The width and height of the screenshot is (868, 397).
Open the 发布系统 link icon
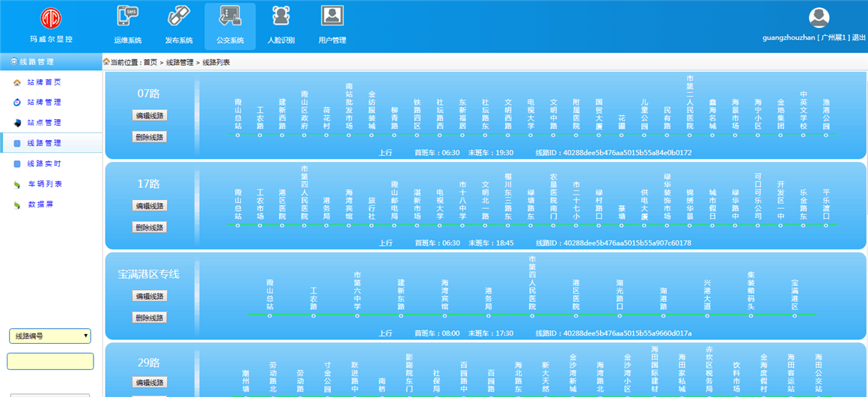[179, 16]
